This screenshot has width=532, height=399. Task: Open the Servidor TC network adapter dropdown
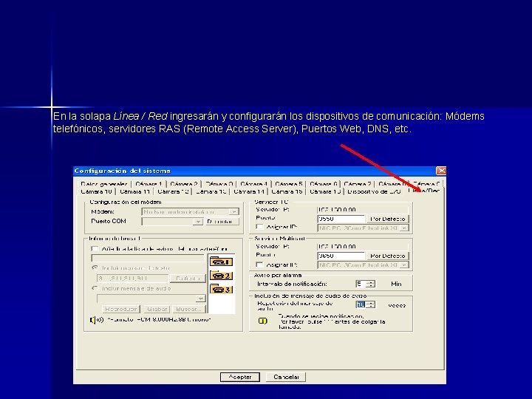[403, 228]
